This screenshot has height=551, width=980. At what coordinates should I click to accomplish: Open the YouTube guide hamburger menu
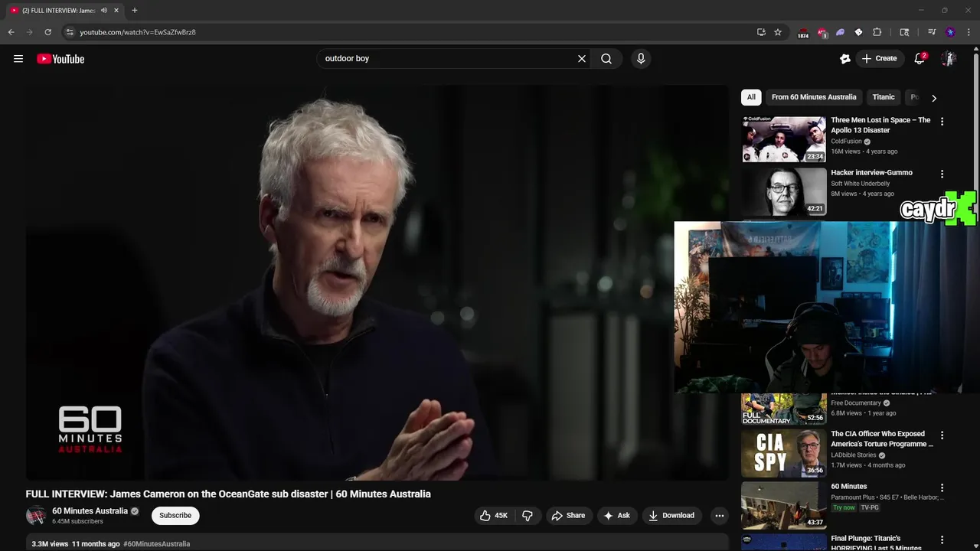[18, 59]
